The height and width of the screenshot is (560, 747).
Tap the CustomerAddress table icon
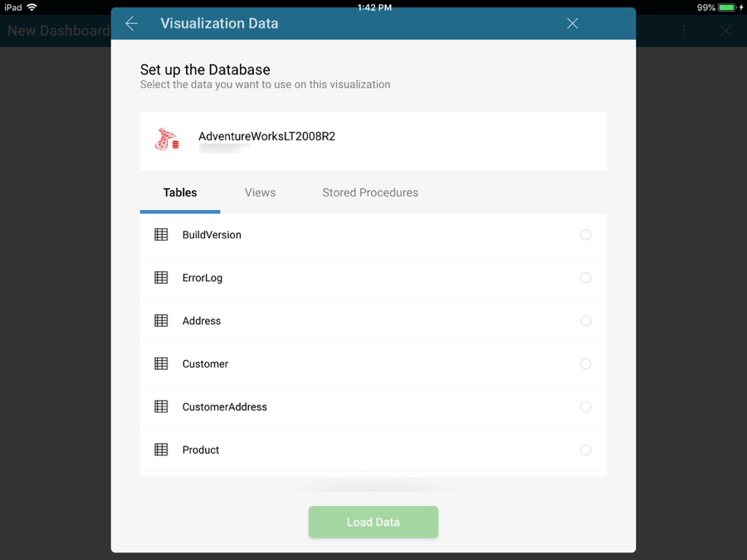click(161, 407)
